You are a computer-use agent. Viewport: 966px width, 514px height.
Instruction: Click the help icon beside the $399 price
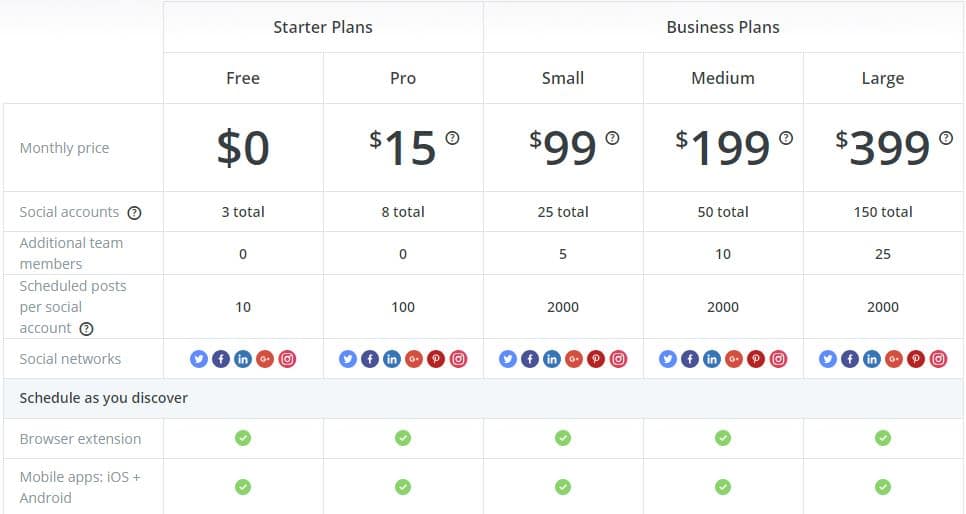[x=946, y=138]
